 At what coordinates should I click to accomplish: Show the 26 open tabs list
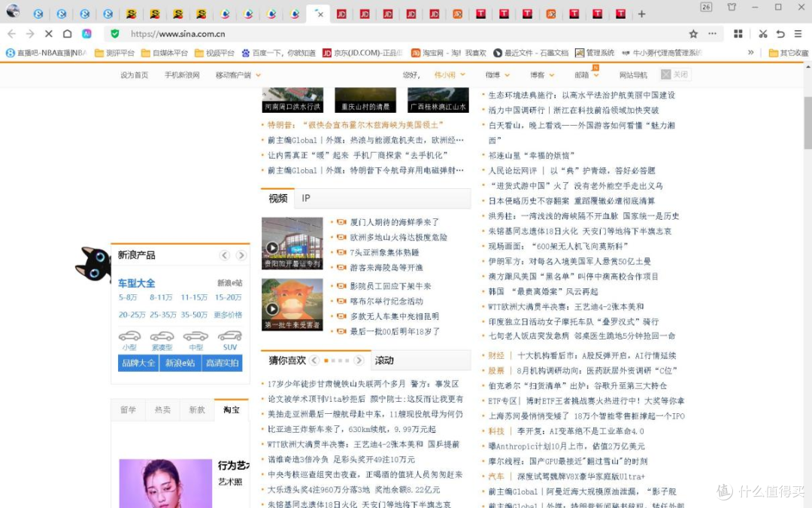(x=706, y=8)
